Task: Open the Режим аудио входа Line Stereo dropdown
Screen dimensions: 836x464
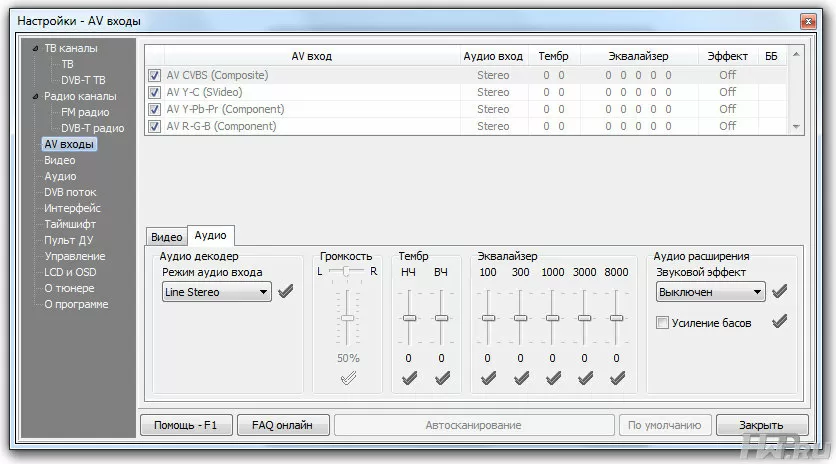Action: 216,292
